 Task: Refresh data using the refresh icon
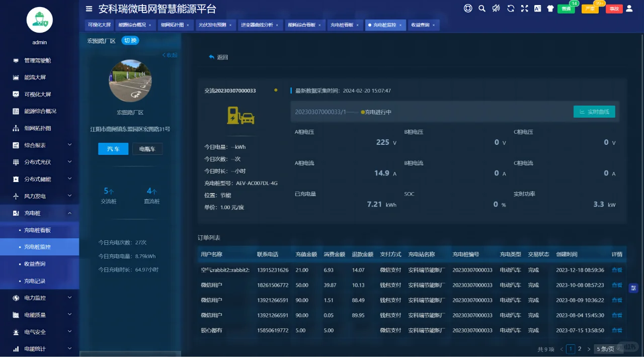pyautogui.click(x=510, y=9)
